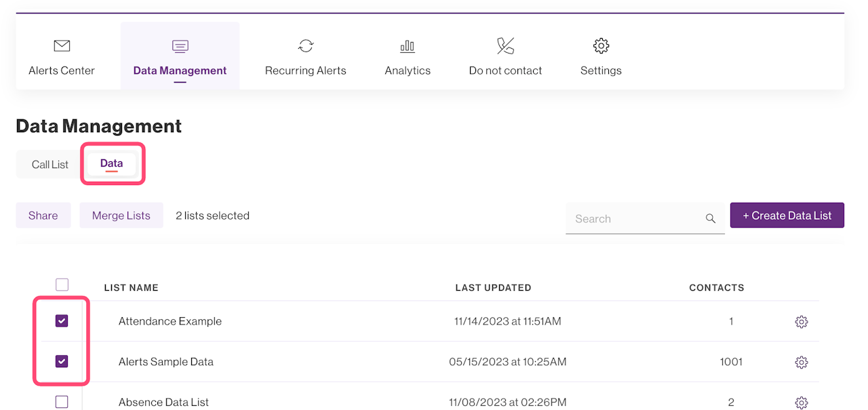Screen dimensions: 868x410
Task: Click the Data Management screen icon
Action: pos(180,46)
